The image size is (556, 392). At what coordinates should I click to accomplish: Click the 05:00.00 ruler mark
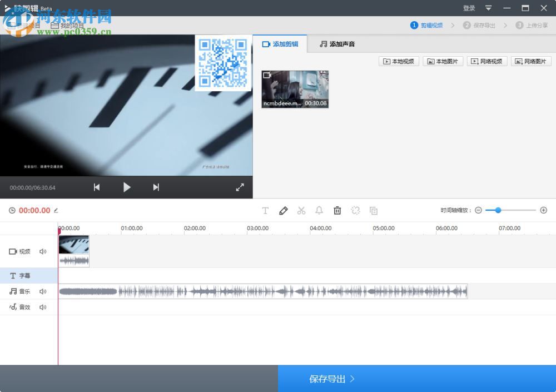[x=384, y=228]
